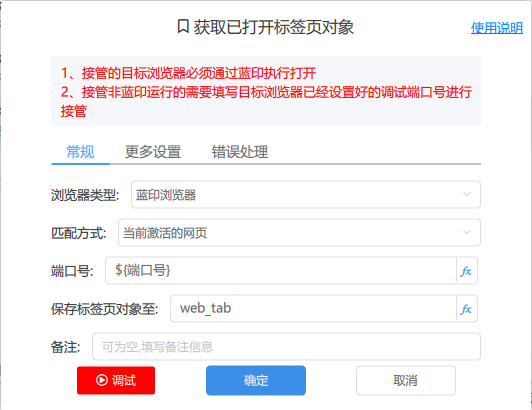Image resolution: width=532 pixels, height=410 pixels.
Task: Click the chevron arrow of 蓝印浏览器 combo box
Action: pos(467,194)
